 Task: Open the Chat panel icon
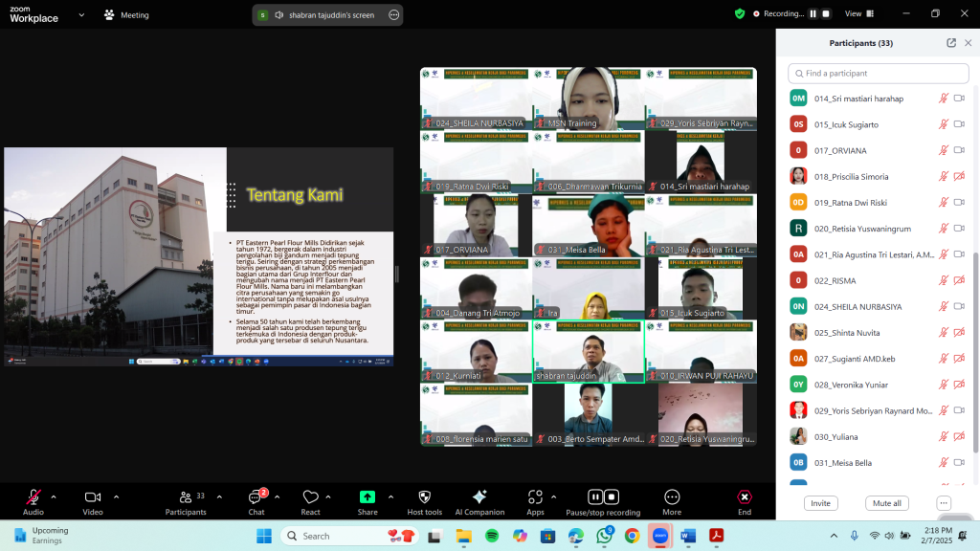[x=256, y=497]
